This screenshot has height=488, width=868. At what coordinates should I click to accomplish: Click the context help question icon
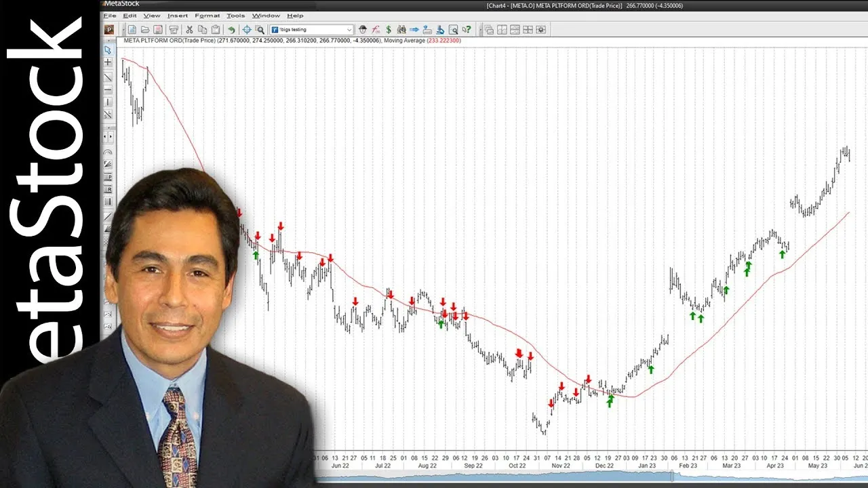(466, 30)
